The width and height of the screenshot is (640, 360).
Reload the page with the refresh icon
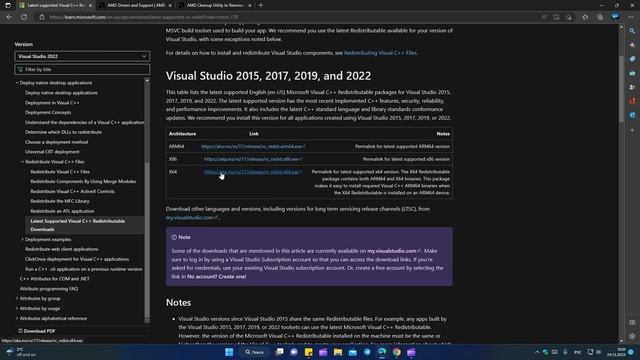(24, 17)
